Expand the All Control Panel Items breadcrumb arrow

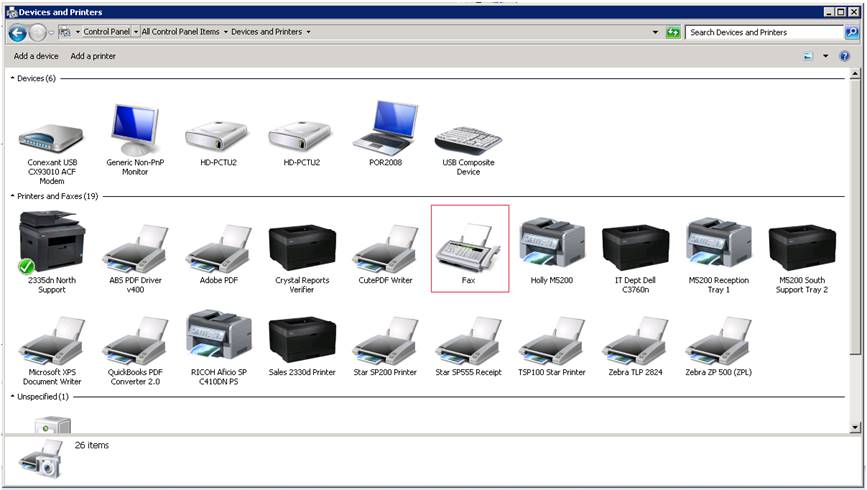tap(226, 32)
